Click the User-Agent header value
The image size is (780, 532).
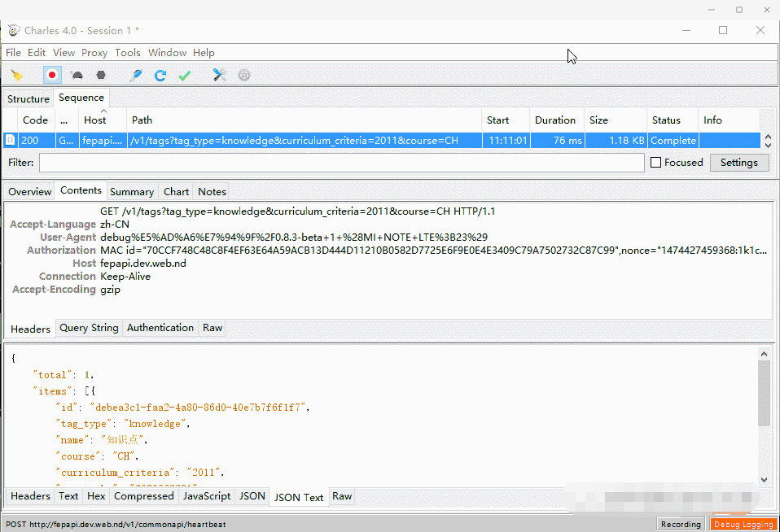(x=293, y=238)
